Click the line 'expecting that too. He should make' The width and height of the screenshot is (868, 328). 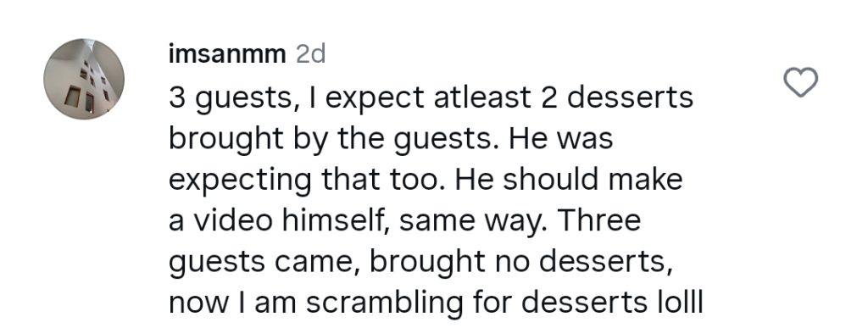coord(426,180)
